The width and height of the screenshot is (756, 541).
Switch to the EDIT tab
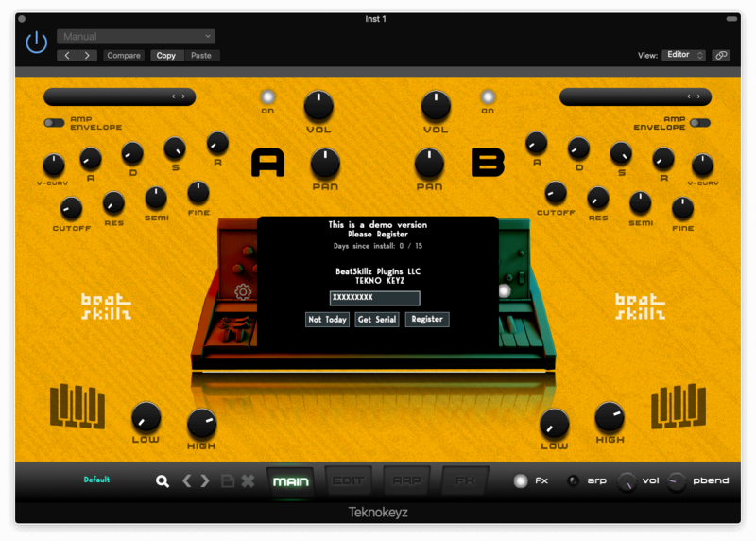349,480
